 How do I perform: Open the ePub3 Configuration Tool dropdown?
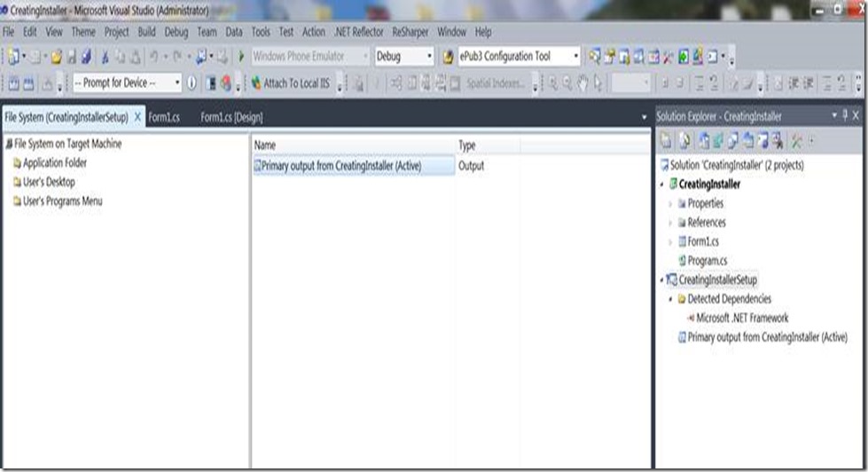(575, 57)
